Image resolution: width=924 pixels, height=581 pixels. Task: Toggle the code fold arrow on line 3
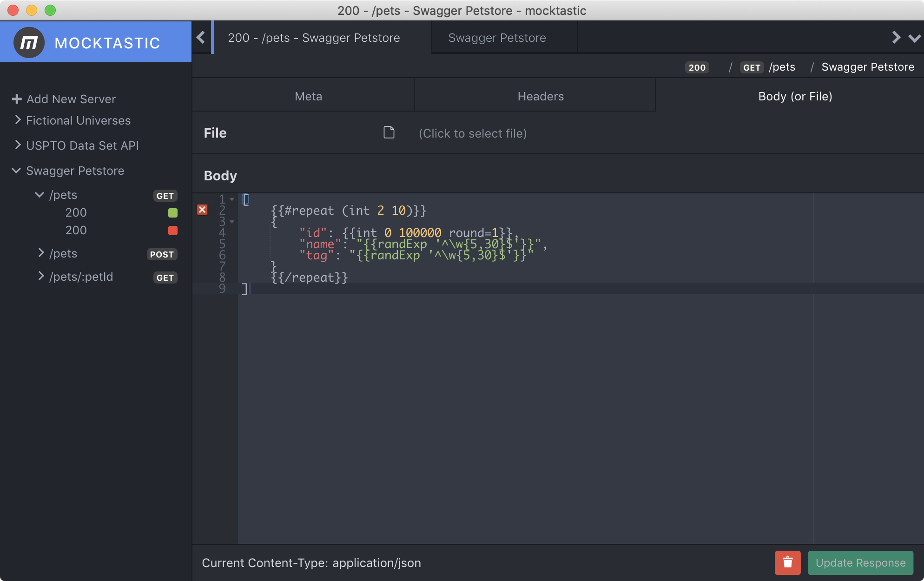[232, 222]
